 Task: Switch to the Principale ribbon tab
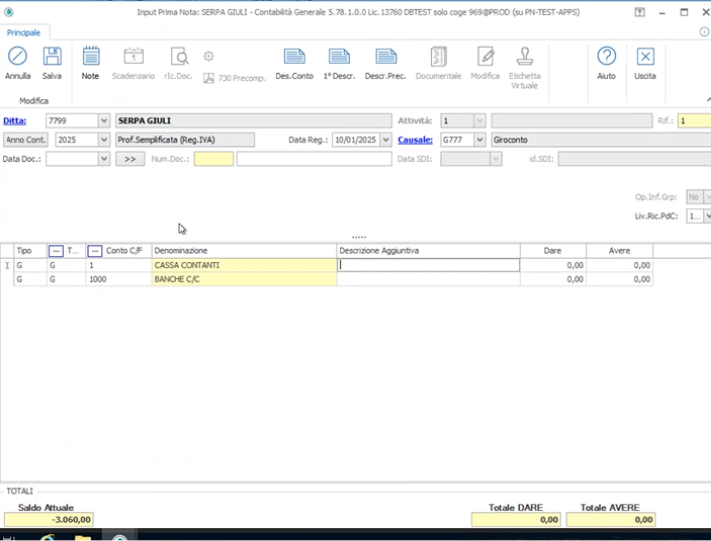(x=23, y=33)
